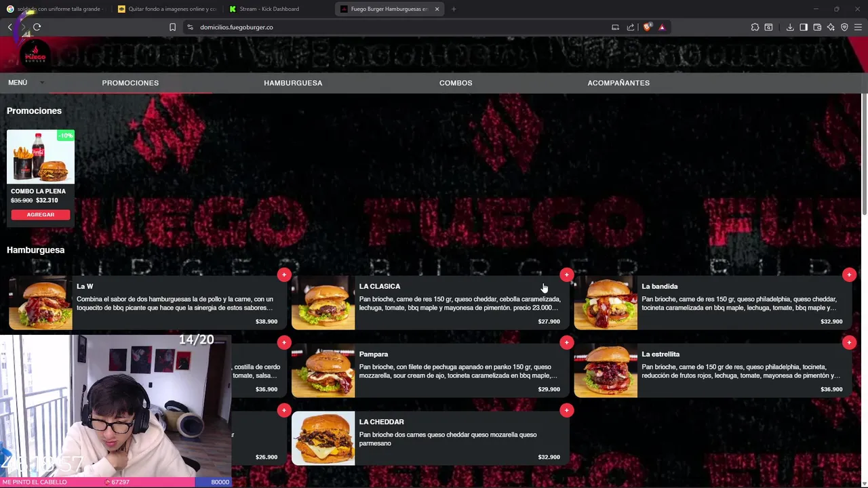Viewport: 868px width, 488px height.
Task: Open Brave VPN shield icon
Action: 844,27
